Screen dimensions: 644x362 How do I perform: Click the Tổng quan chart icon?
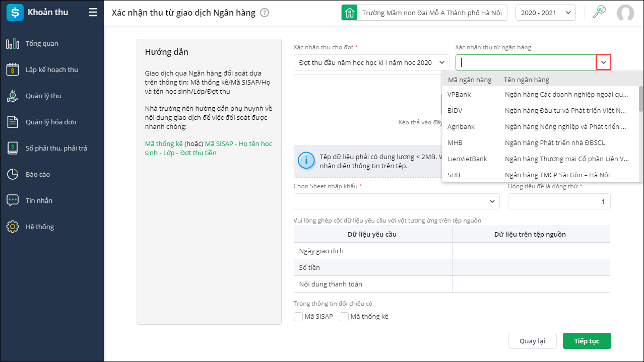click(13, 44)
